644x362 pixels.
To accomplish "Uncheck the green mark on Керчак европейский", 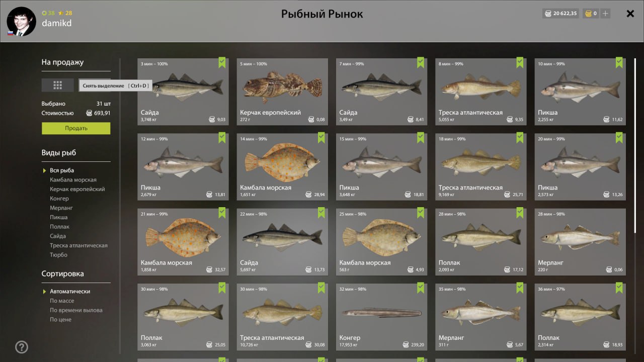I will pos(321,63).
